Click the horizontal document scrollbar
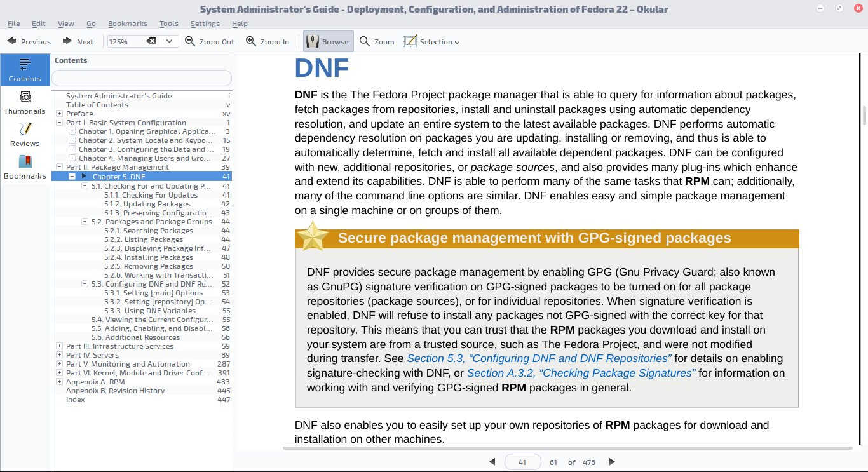The height and width of the screenshot is (472, 868). pos(567,448)
